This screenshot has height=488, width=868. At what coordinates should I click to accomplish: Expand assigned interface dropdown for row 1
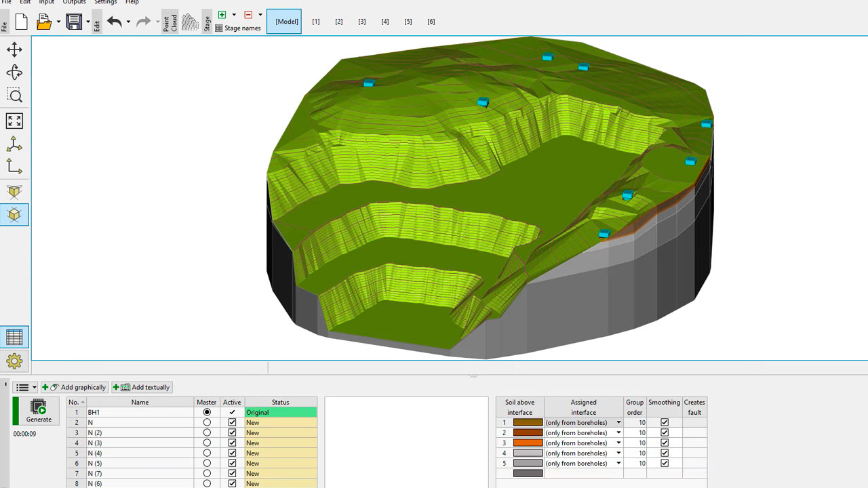(x=618, y=422)
